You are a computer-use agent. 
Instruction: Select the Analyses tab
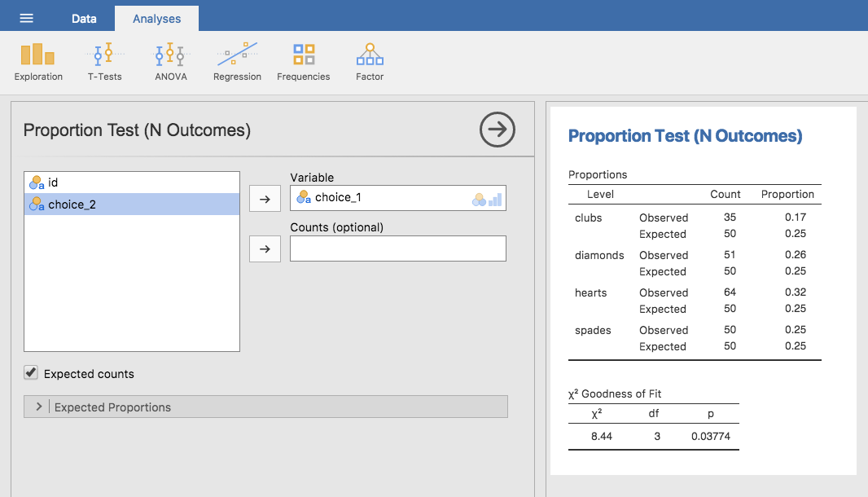pyautogui.click(x=156, y=18)
